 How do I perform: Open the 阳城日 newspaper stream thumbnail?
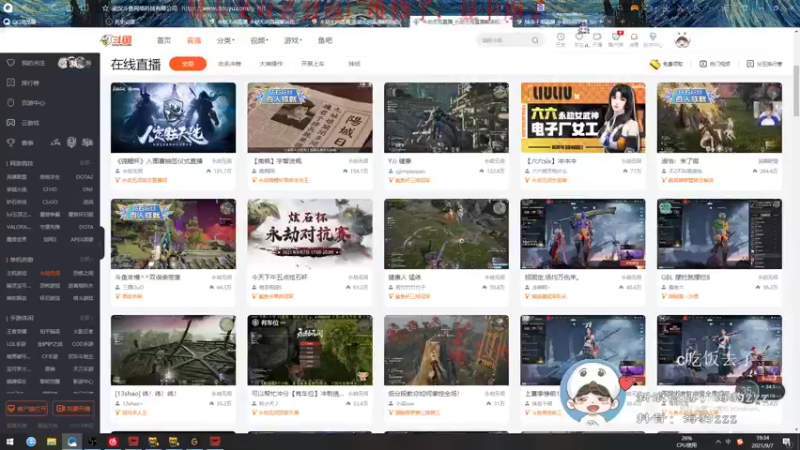pos(310,117)
